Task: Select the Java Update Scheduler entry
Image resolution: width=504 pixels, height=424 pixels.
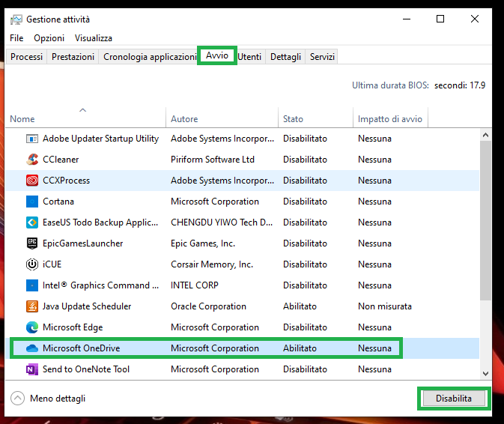Action: (x=87, y=306)
